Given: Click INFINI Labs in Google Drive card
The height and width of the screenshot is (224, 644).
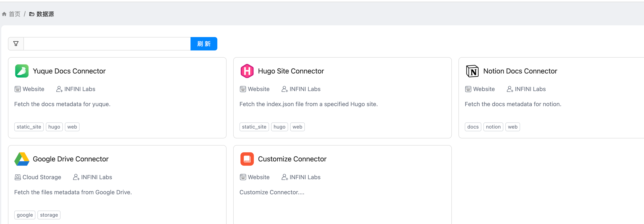Looking at the screenshot, I should pyautogui.click(x=97, y=177).
